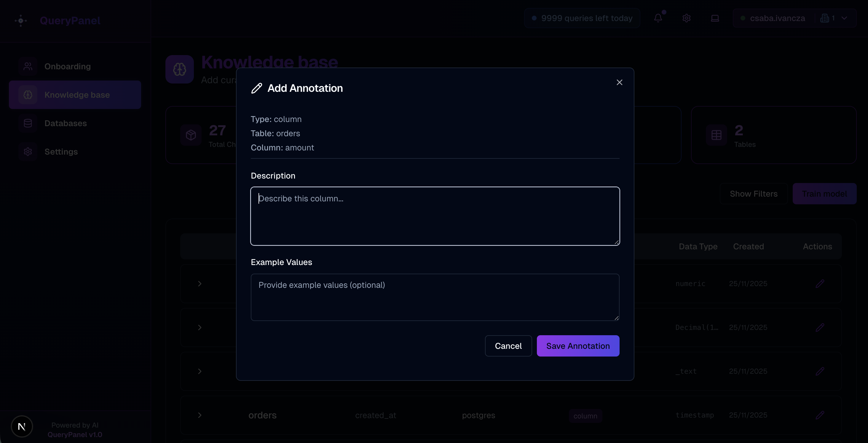Edit the created_at column annotation via pencil icon
This screenshot has width=868, height=443.
coord(821,415)
